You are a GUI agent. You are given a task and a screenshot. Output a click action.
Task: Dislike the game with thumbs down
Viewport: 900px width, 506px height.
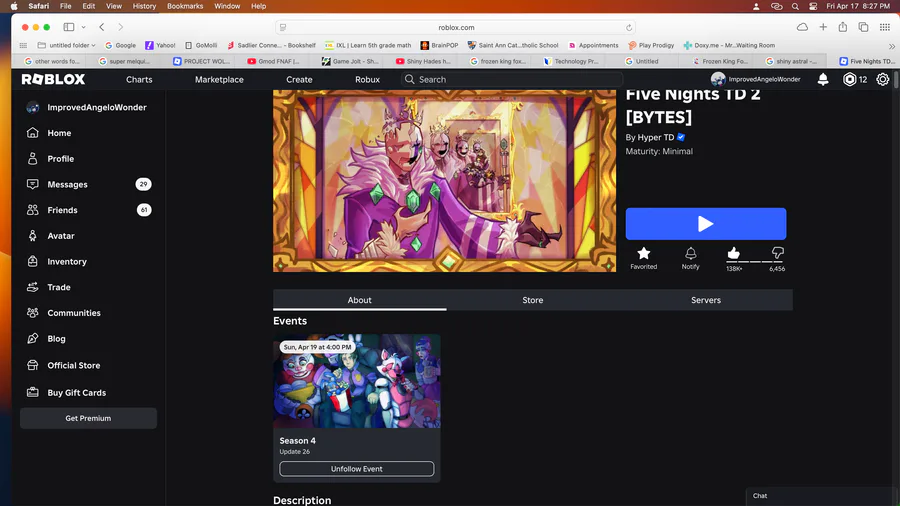777,253
